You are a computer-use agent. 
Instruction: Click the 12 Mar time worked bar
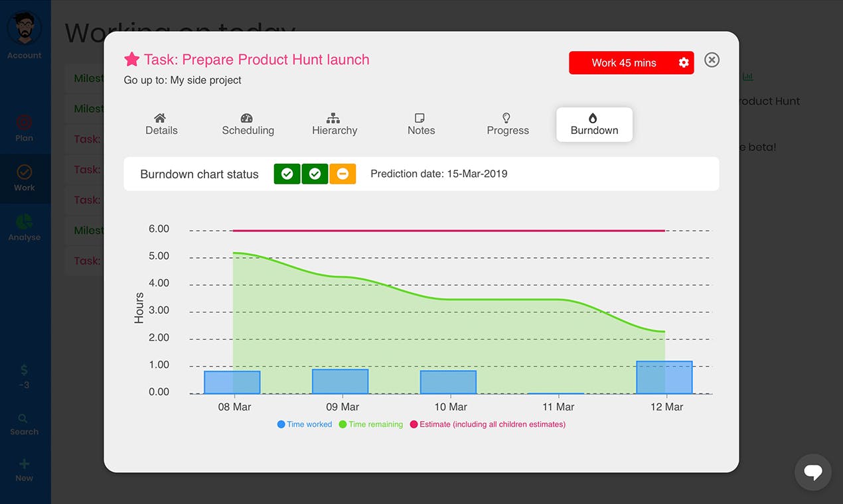[664, 377]
